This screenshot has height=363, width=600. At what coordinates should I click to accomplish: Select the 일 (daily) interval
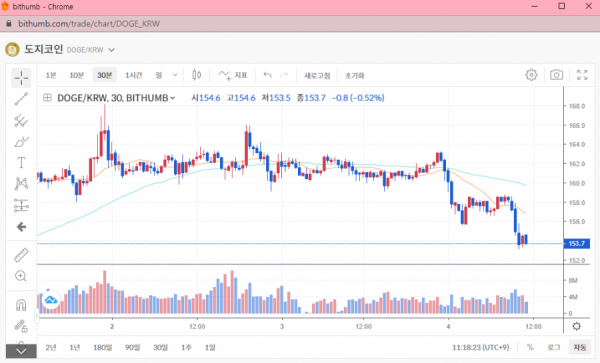tap(159, 75)
